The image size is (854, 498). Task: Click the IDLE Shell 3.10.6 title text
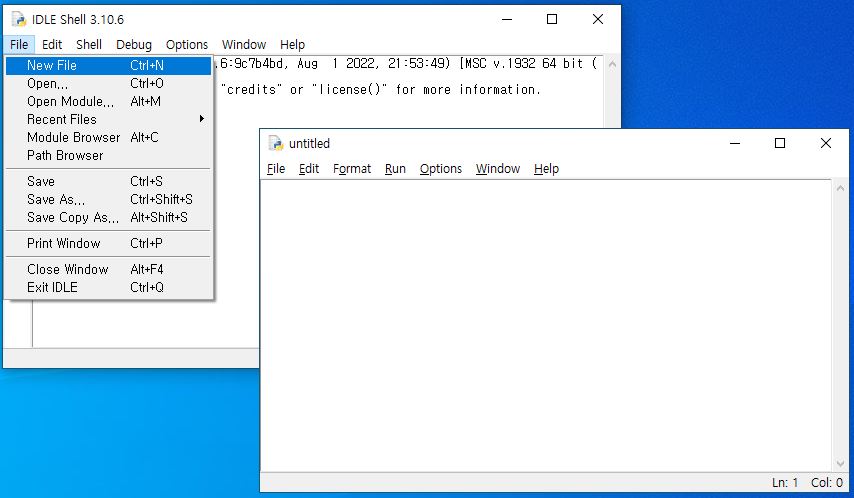[78, 20]
